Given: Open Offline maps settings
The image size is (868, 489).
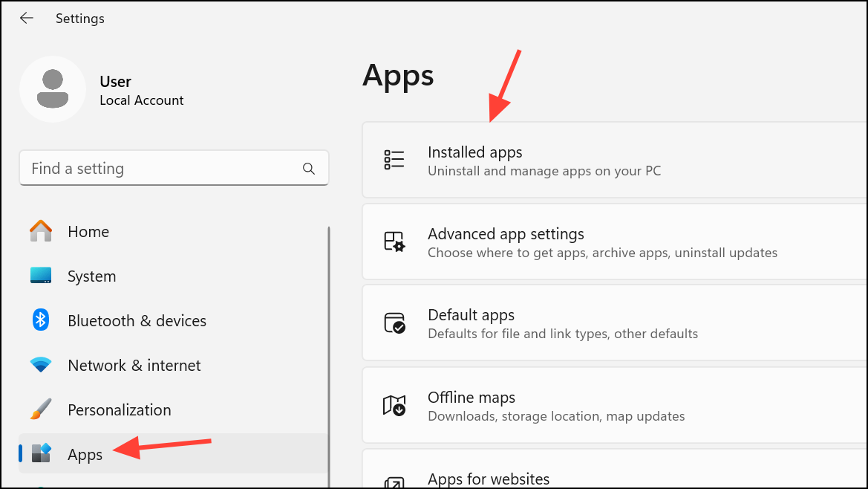Looking at the screenshot, I should point(615,405).
